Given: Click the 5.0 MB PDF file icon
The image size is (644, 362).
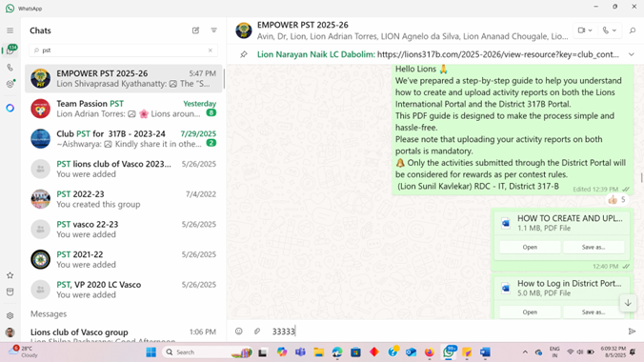Looking at the screenshot, I should pyautogui.click(x=506, y=288).
